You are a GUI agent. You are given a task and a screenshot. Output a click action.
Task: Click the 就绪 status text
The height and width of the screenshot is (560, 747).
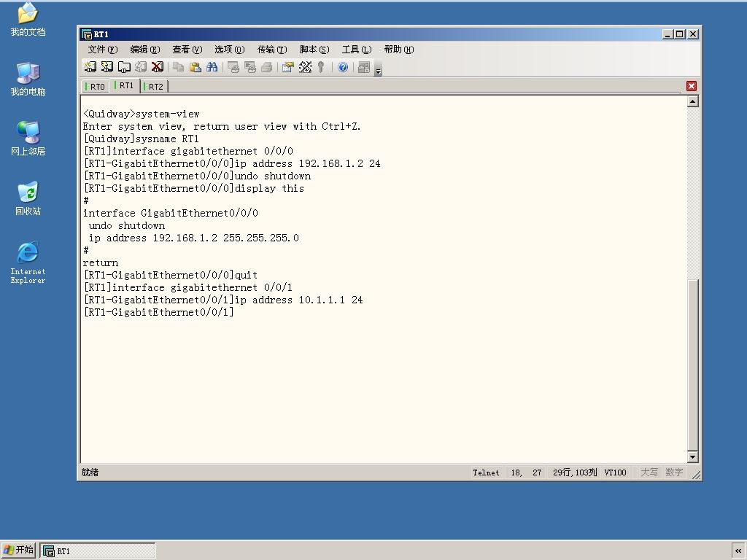point(90,472)
